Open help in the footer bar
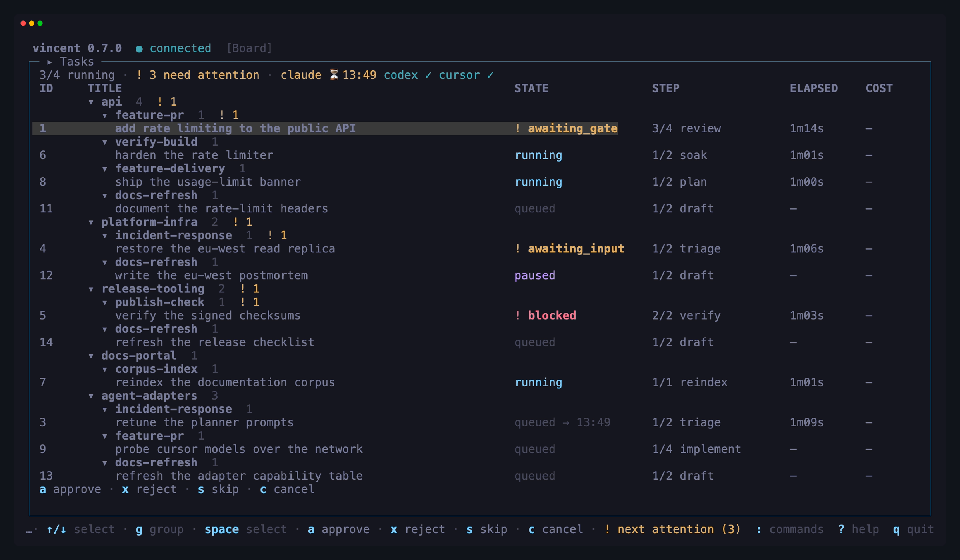 (x=858, y=530)
